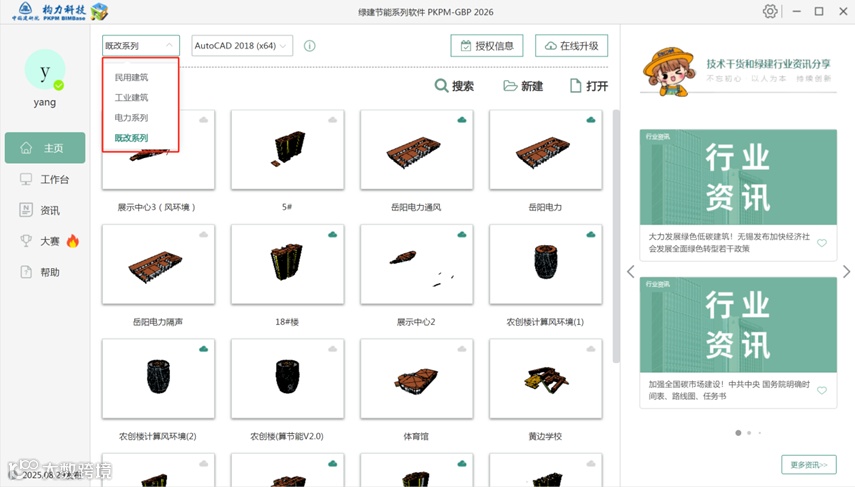The height and width of the screenshot is (487, 855).
Task: Click the cloud icon on 展示中心2 card
Action: pyautogui.click(x=462, y=234)
